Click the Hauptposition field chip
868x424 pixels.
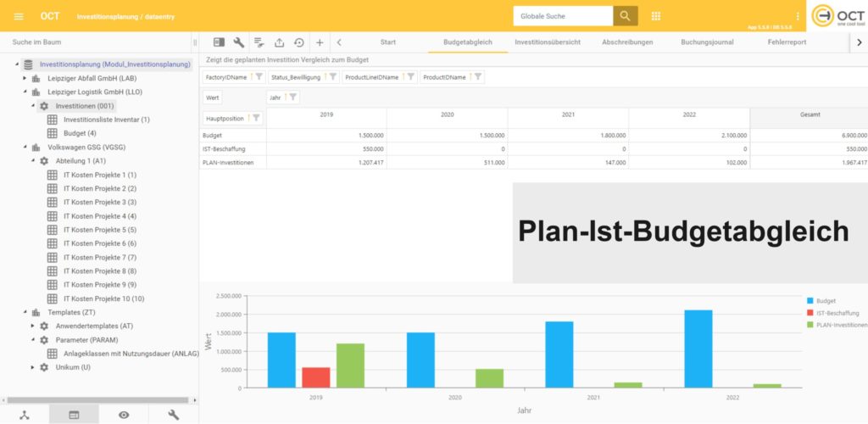click(x=233, y=117)
